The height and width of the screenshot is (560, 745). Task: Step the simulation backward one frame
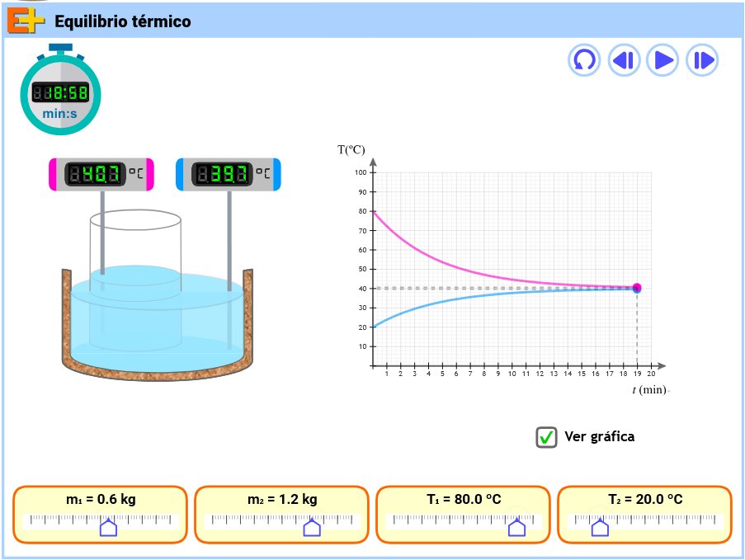point(624,60)
